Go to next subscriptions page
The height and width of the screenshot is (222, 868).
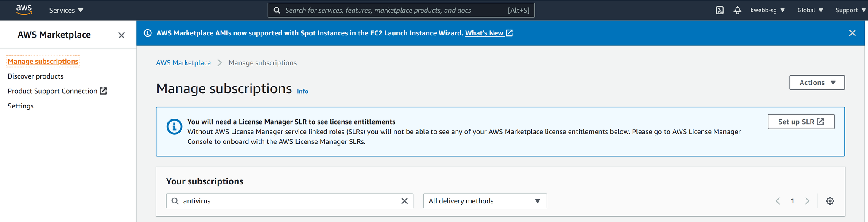click(807, 201)
